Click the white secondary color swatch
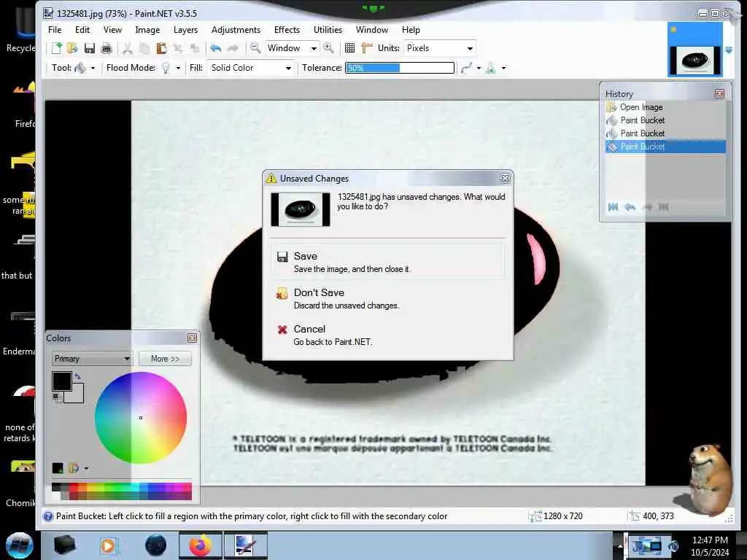The image size is (747, 560). coord(77,397)
